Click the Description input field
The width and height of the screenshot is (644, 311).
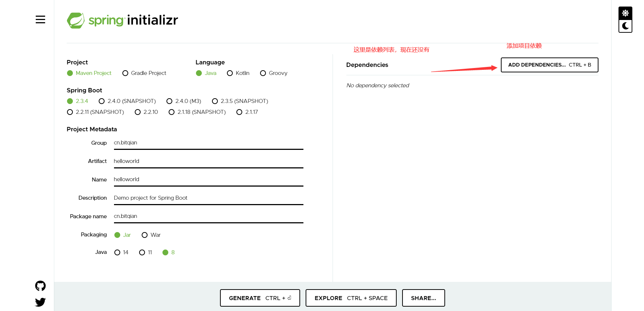tap(208, 198)
